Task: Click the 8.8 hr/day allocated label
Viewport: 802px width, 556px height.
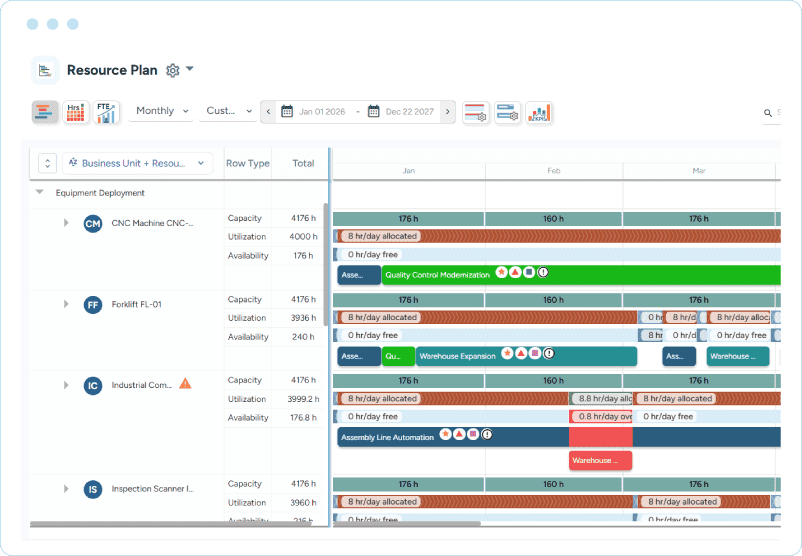Action: (603, 398)
